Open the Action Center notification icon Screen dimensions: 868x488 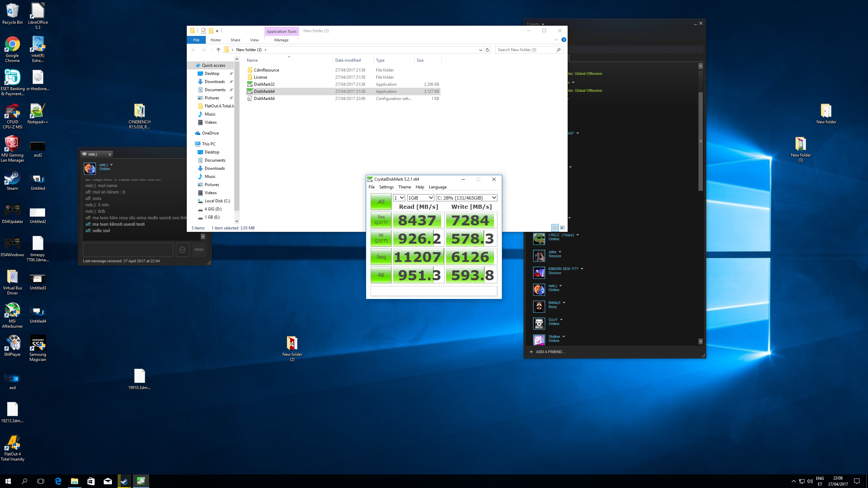[857, 481]
